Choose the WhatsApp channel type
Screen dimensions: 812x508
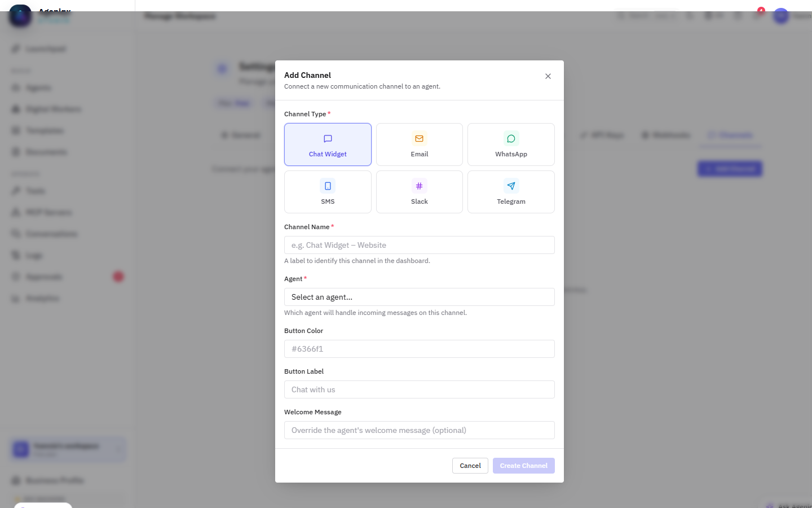tap(511, 144)
